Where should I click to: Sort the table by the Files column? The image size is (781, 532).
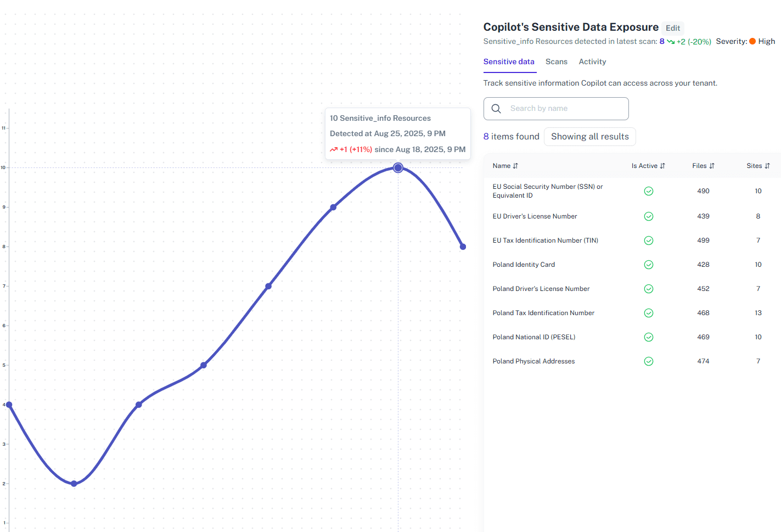point(712,165)
